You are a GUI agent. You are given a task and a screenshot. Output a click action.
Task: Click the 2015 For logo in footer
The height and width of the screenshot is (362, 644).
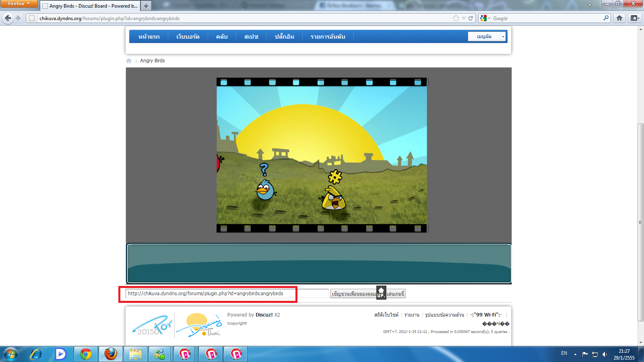(x=152, y=325)
